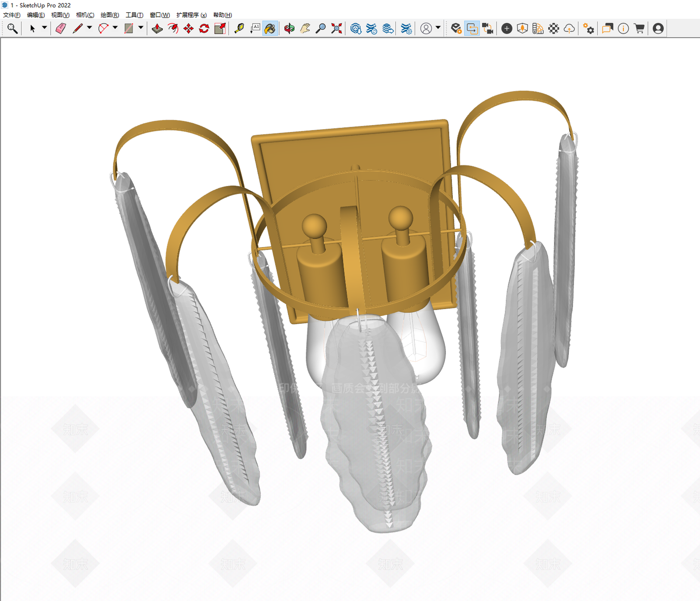Choose the Move tool with red arrows

[x=189, y=28]
